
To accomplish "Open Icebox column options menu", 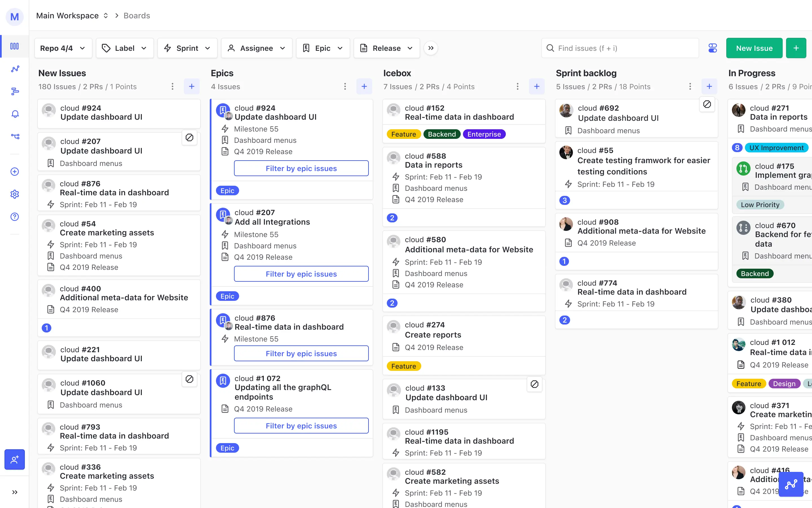I will point(517,87).
